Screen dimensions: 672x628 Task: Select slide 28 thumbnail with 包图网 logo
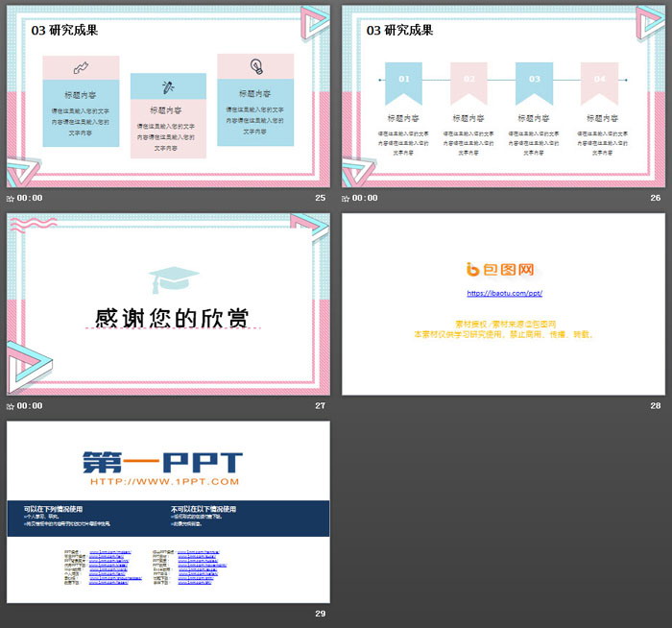coord(504,304)
